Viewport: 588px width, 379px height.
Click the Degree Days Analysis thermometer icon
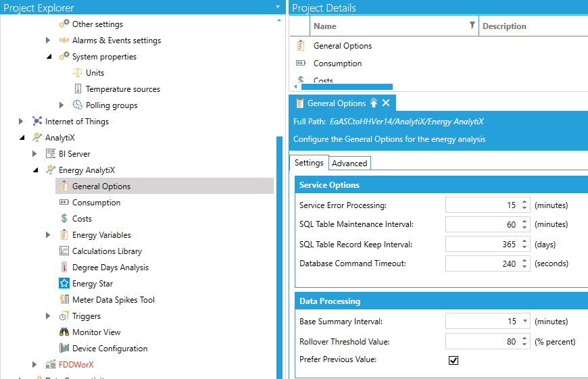64,268
